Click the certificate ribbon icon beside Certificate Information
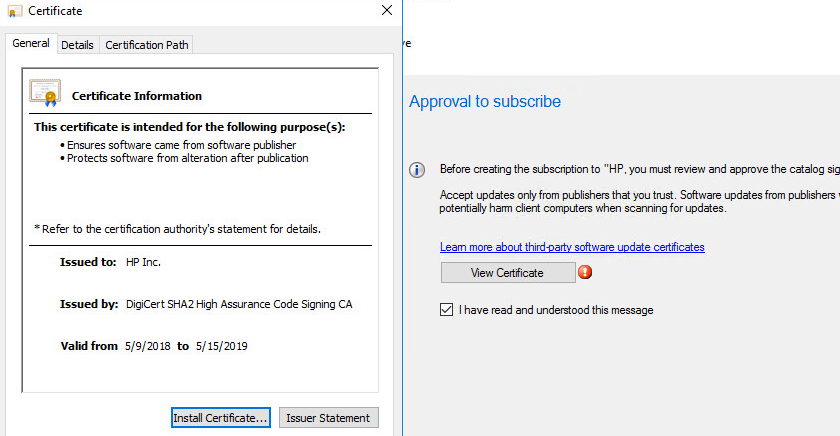 pyautogui.click(x=45, y=93)
